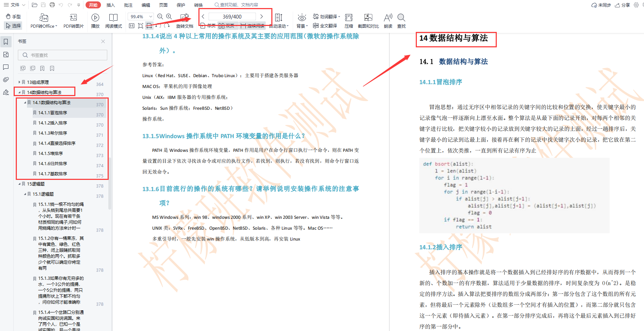Screen dimensions: 644x331
Task: Select the Hand (手型) tool
Action: tap(13, 16)
